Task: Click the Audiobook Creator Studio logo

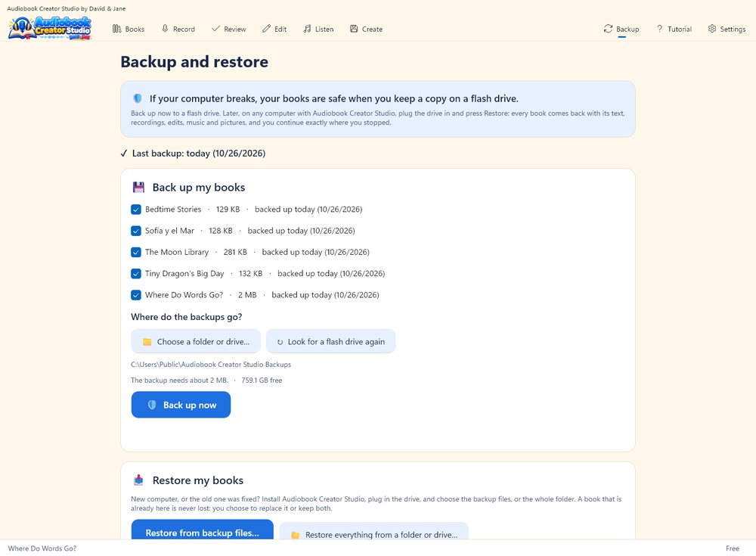Action: pyautogui.click(x=50, y=29)
